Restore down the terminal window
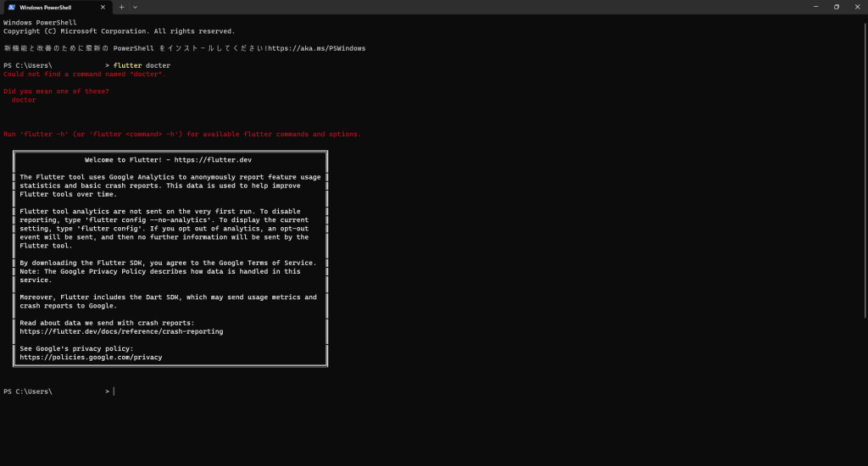Image resolution: width=868 pixels, height=466 pixels. click(836, 7)
